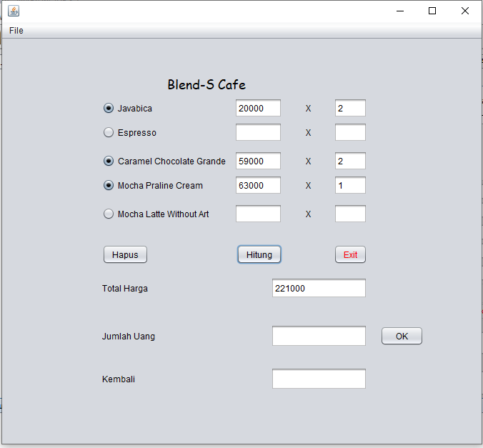Click the empty Espresso quantity field

pyautogui.click(x=350, y=132)
